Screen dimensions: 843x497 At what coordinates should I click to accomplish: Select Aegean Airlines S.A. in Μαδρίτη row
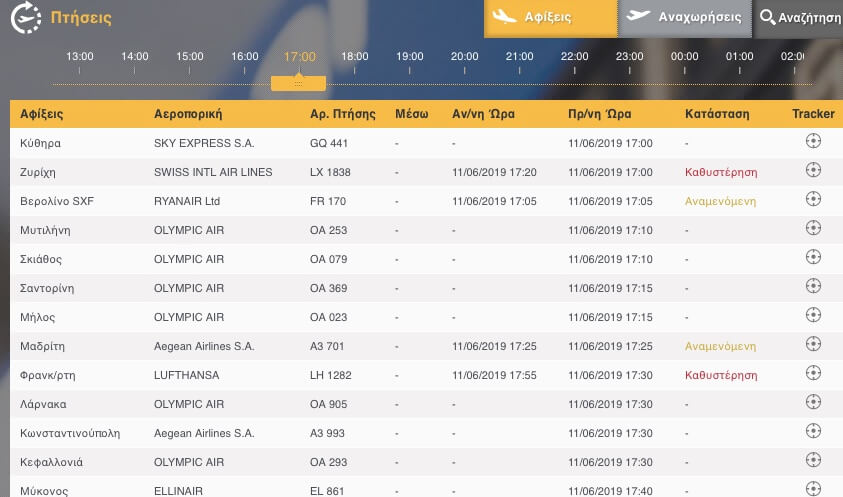pyautogui.click(x=204, y=346)
